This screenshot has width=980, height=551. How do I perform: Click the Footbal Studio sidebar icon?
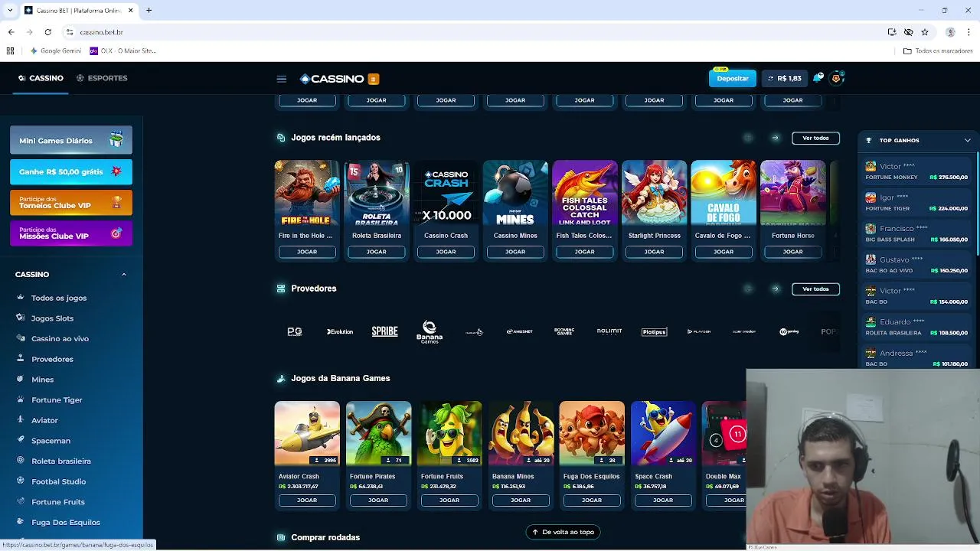coord(21,481)
